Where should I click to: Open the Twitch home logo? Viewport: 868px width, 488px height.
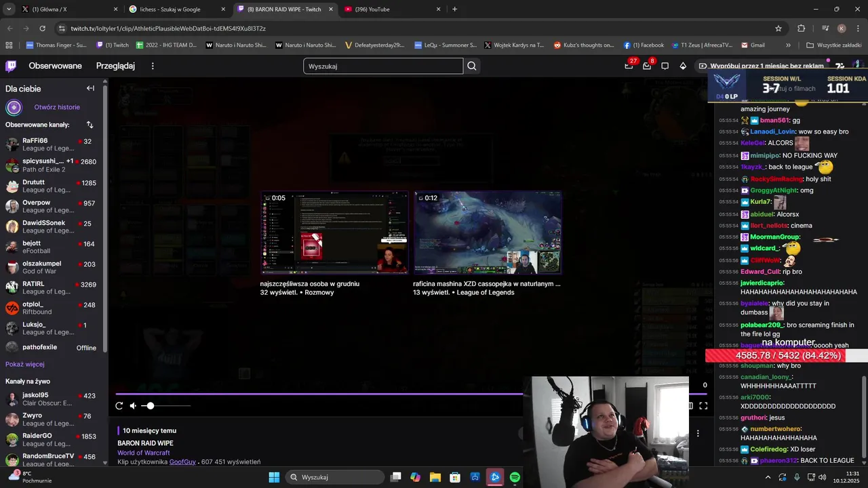pyautogui.click(x=11, y=66)
